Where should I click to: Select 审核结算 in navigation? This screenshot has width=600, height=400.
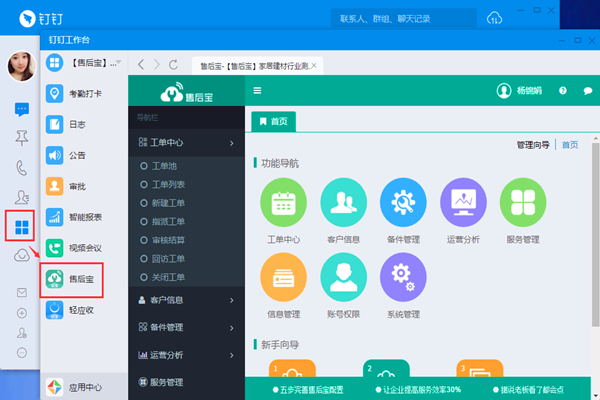tap(168, 240)
